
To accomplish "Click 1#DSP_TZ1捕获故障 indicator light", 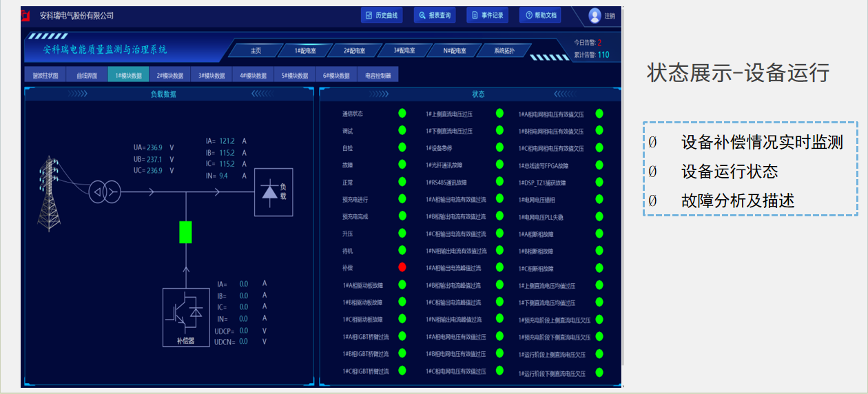I will (x=599, y=183).
